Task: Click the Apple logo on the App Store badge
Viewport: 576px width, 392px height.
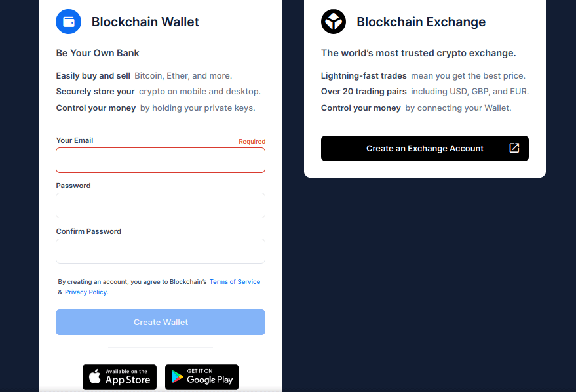Action: (96, 377)
